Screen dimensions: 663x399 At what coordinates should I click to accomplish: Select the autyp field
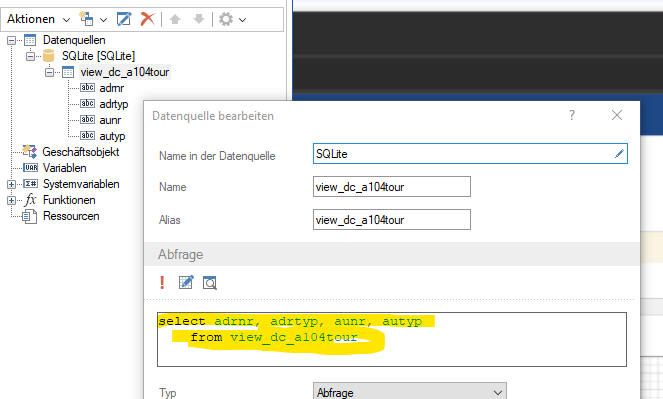point(112,136)
